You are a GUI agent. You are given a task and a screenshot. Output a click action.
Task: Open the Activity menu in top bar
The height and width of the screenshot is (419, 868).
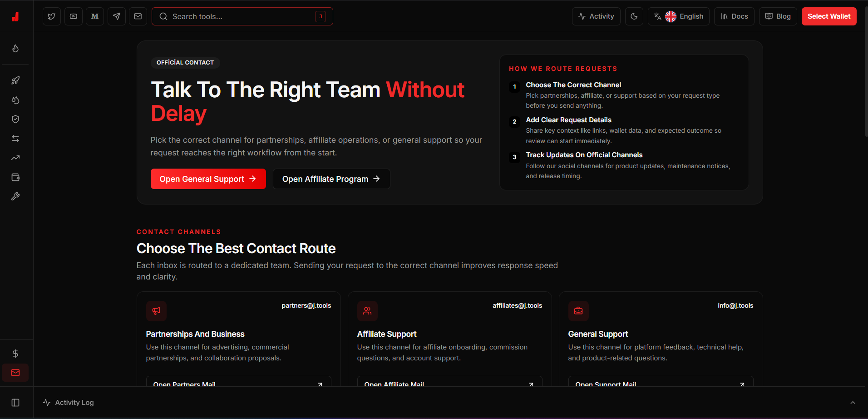[x=596, y=16]
